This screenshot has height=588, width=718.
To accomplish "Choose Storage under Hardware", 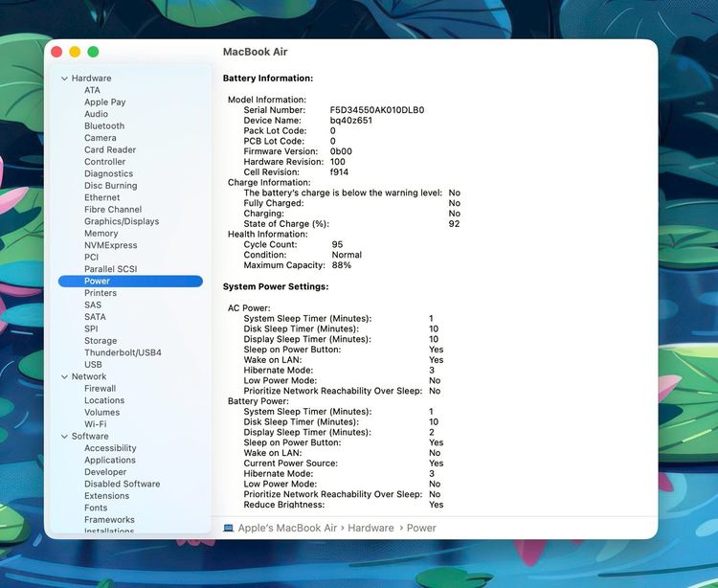I will pos(101,341).
